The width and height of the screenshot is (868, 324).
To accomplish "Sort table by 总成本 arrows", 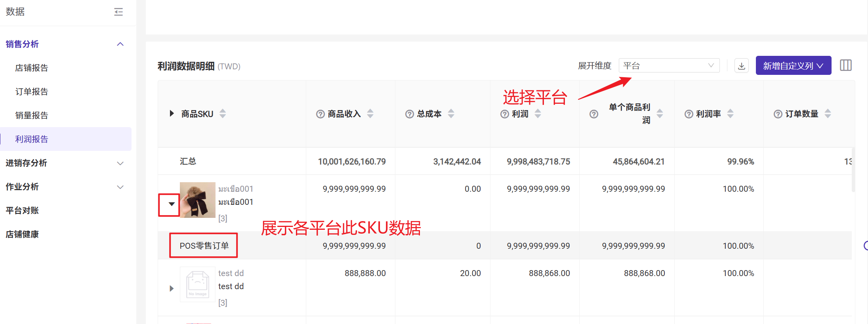I will pos(451,114).
